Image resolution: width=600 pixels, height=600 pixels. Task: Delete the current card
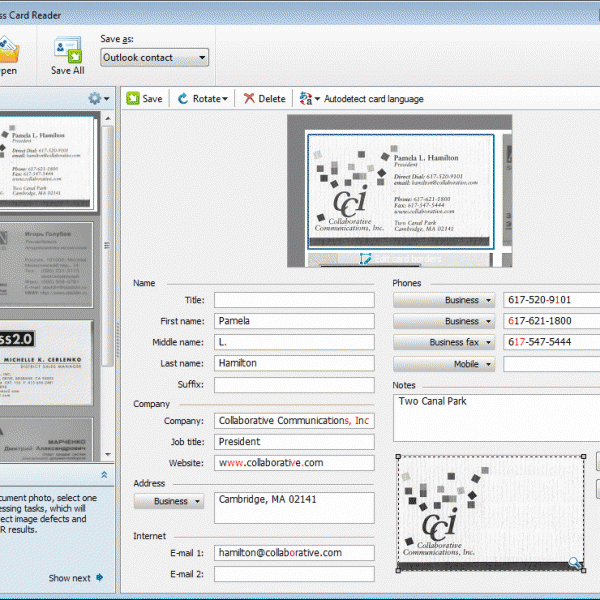point(265,99)
